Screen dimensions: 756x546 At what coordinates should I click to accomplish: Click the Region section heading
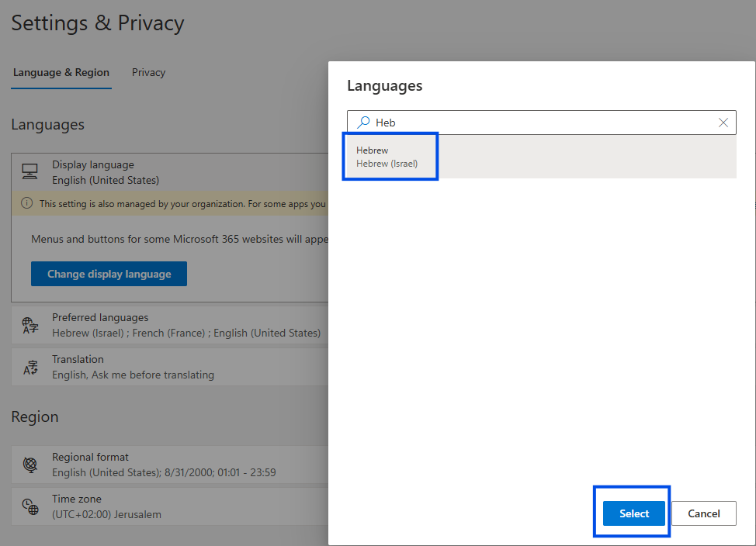pyautogui.click(x=35, y=416)
